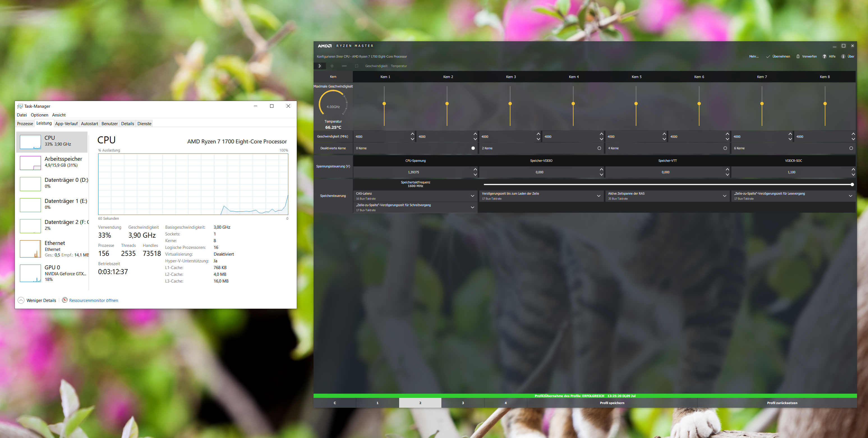868x438 pixels.
Task: Open the Aktive Zeitspanne der RAS dropdown
Action: pos(724,196)
